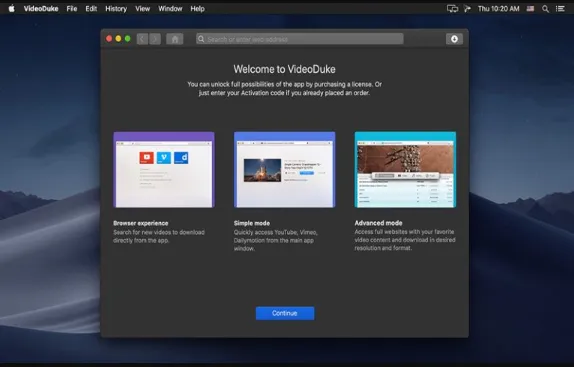Go back with the left chevron
Viewport: 574px width, 367px height.
click(x=142, y=39)
